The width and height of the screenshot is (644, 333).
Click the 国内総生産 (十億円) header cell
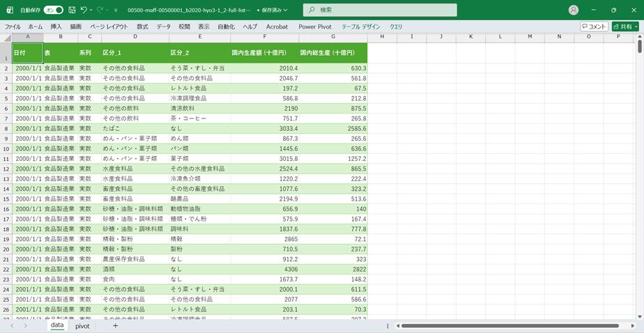(332, 53)
